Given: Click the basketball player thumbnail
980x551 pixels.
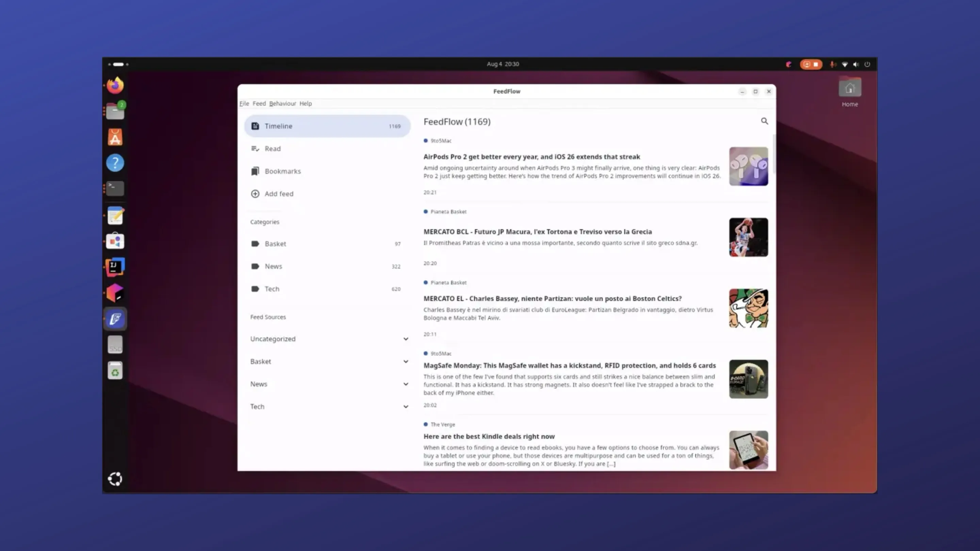Looking at the screenshot, I should (748, 237).
